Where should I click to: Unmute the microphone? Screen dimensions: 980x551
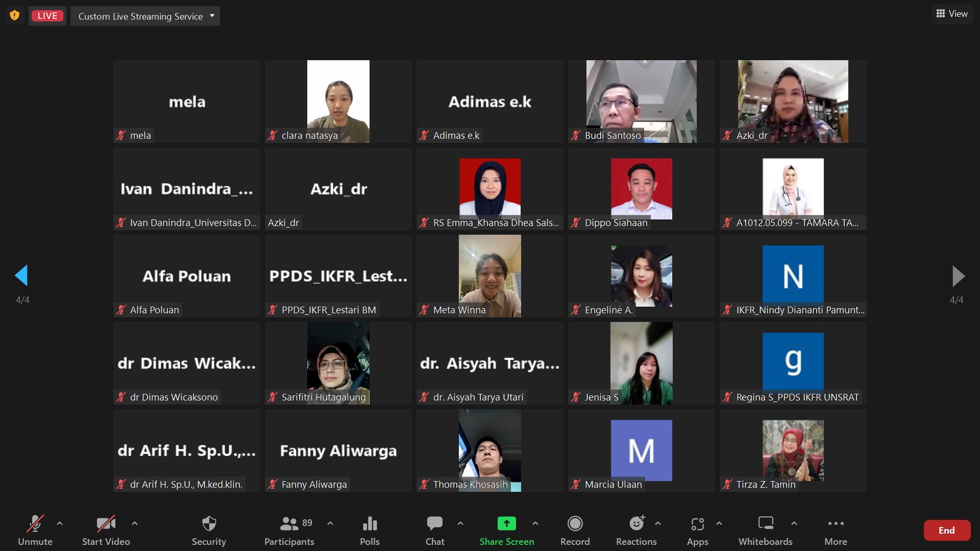click(35, 531)
